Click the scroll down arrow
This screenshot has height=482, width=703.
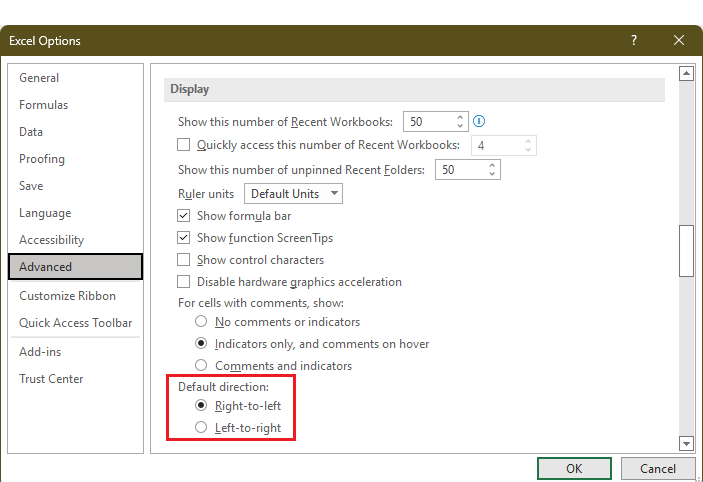click(686, 443)
